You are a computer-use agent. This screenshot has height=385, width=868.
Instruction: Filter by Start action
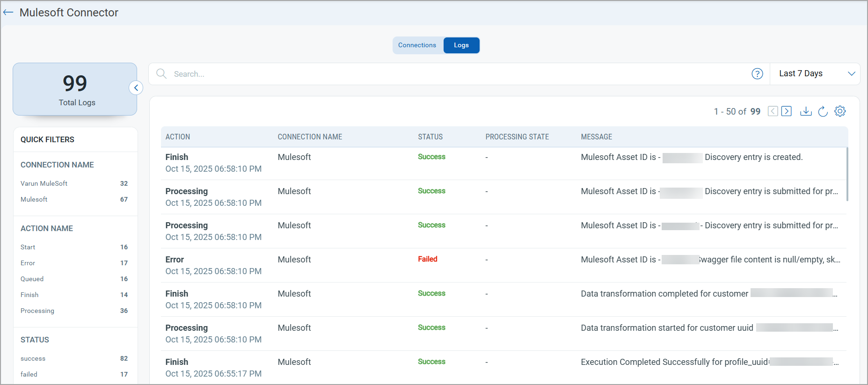point(74,247)
